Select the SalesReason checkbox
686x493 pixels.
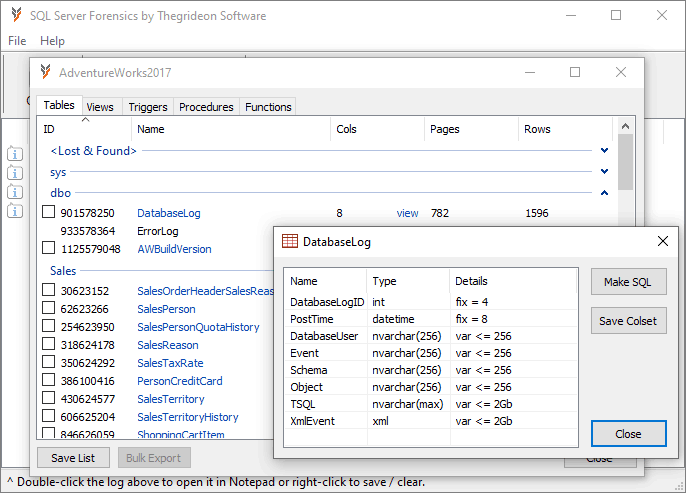[x=48, y=344]
